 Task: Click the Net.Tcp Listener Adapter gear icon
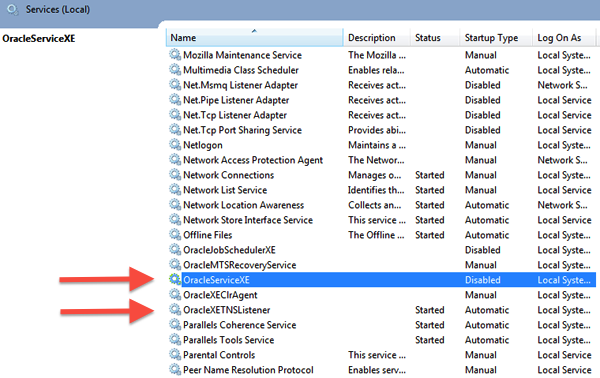tap(175, 115)
